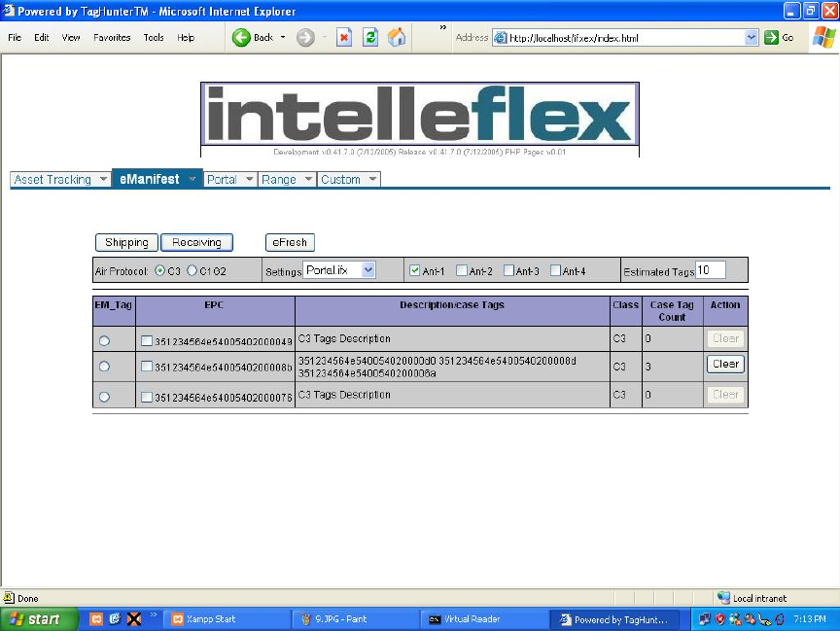Clear the case tags for EPC 08b
This screenshot has height=631, width=840.
click(725, 365)
